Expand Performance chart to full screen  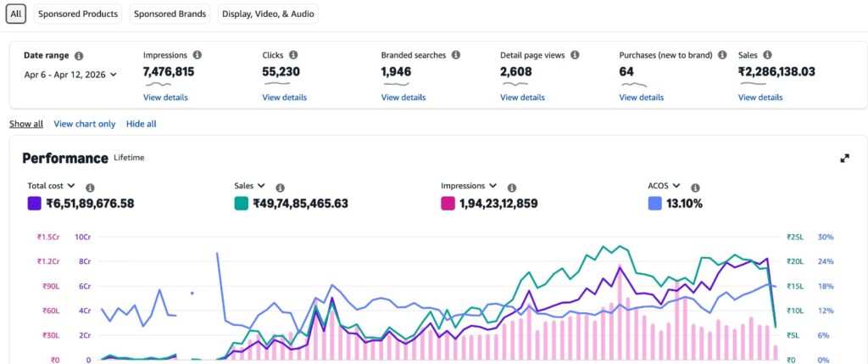[844, 159]
